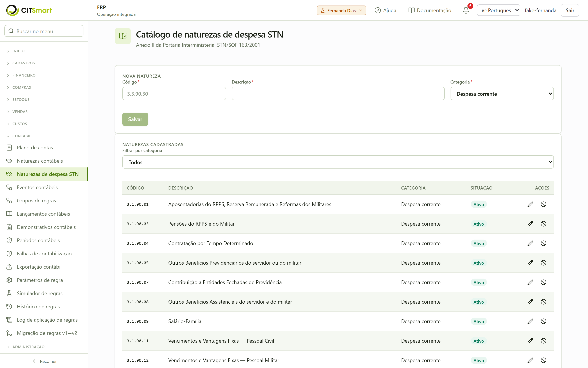Image resolution: width=588 pixels, height=368 pixels.
Task: Open the Documentação link
Action: pyautogui.click(x=430, y=10)
